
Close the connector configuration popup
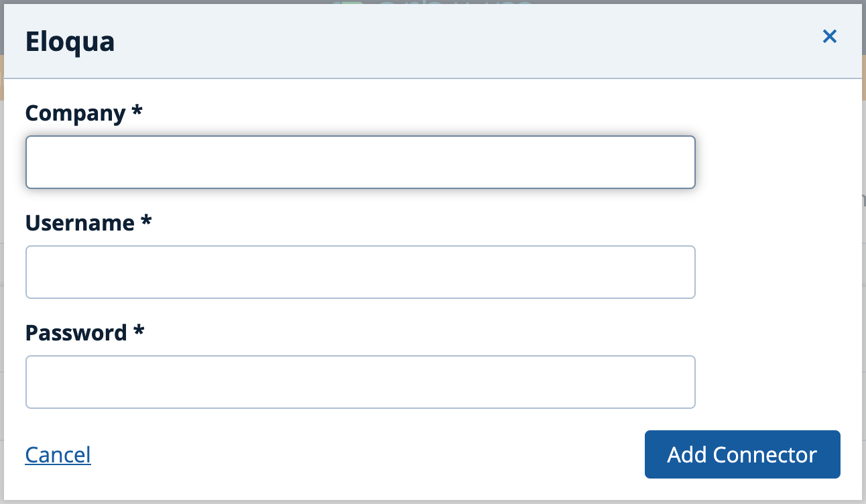pos(829,37)
